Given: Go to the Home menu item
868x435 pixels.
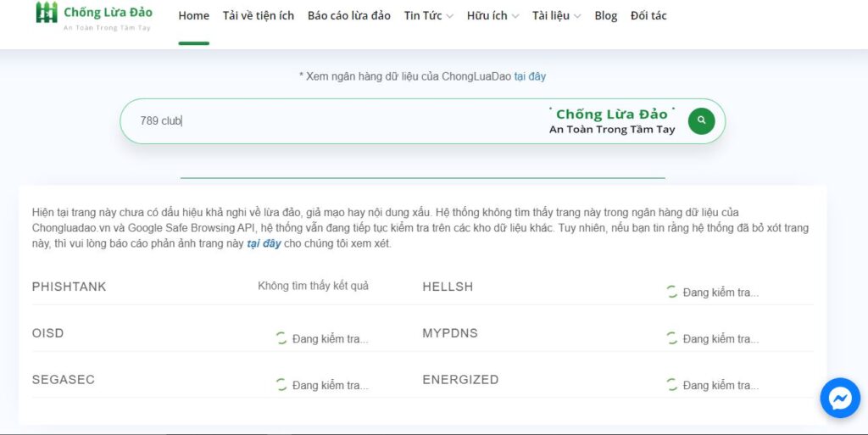Looking at the screenshot, I should [193, 15].
